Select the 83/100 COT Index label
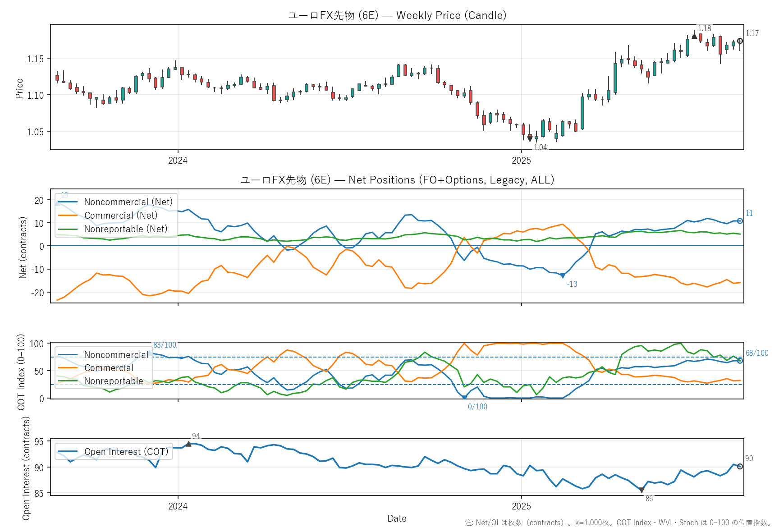The image size is (779, 532). point(165,345)
